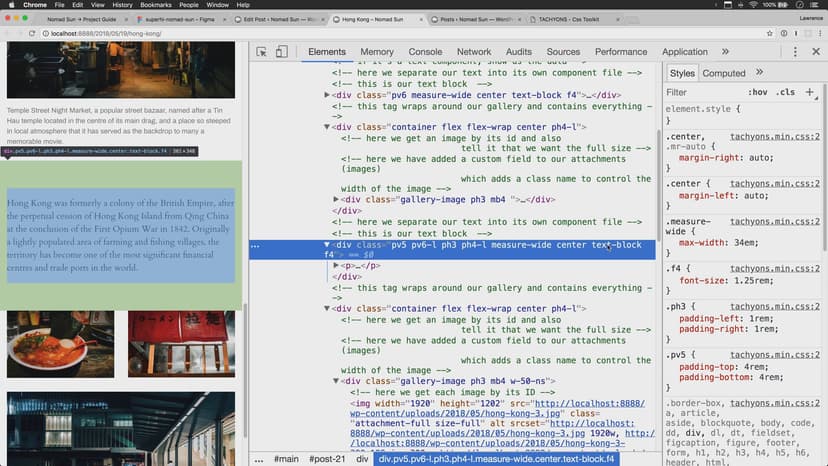Click the new style rule plus icon
Screen dimensions: 828x466
click(810, 92)
